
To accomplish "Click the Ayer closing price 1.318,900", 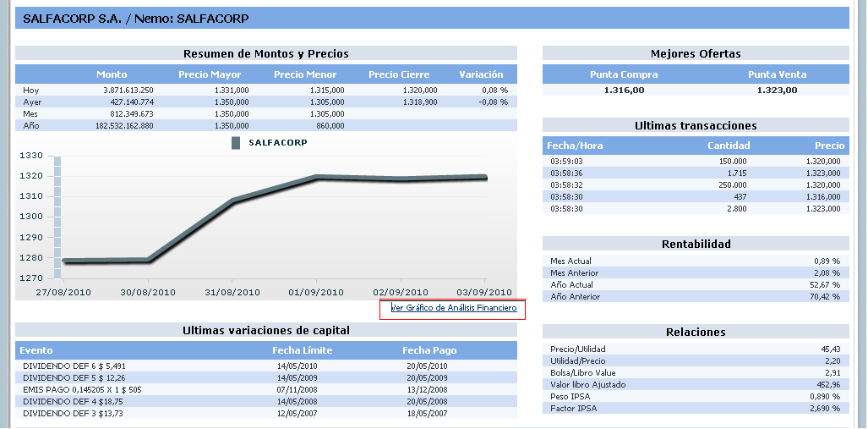I will pyautogui.click(x=419, y=102).
